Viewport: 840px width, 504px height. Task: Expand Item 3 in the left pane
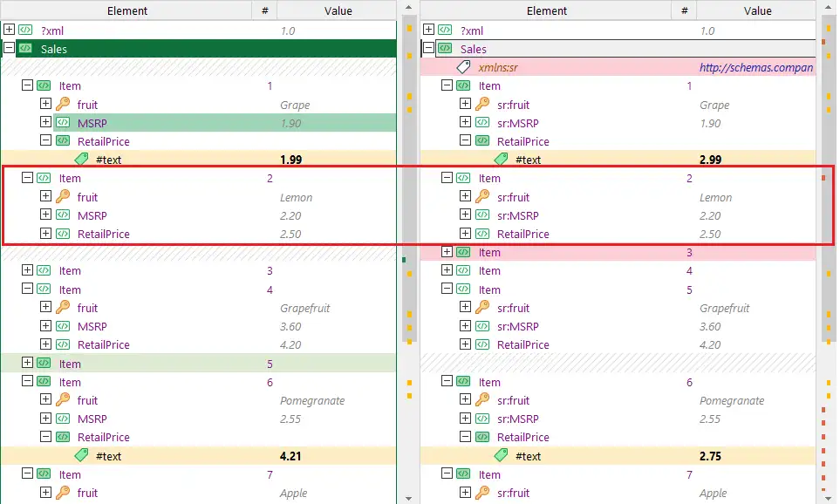coord(27,270)
